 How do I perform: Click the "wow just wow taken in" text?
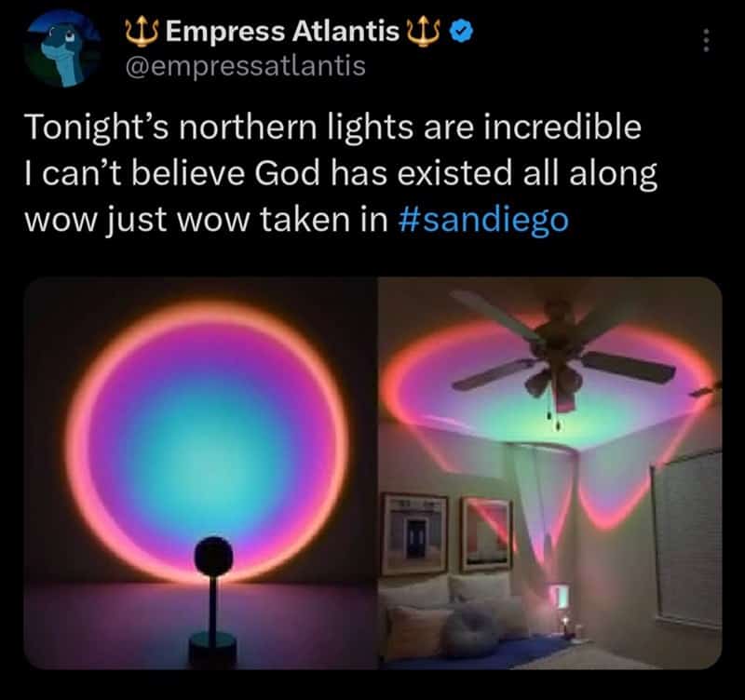coord(207,220)
